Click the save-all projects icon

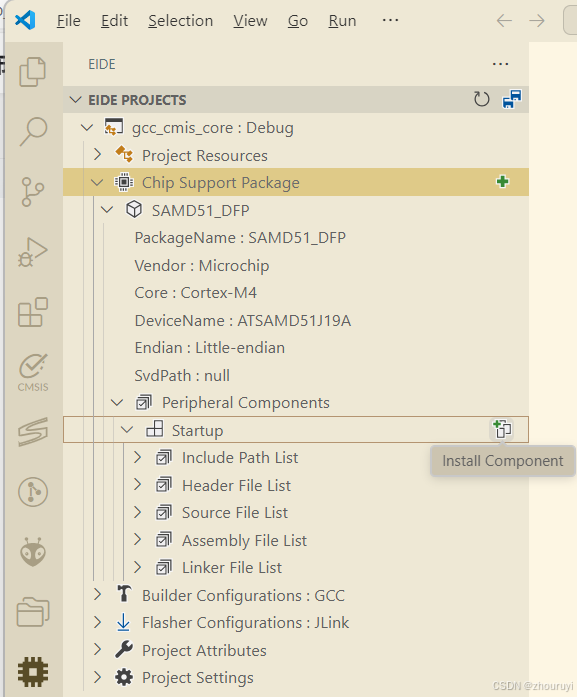tap(512, 99)
